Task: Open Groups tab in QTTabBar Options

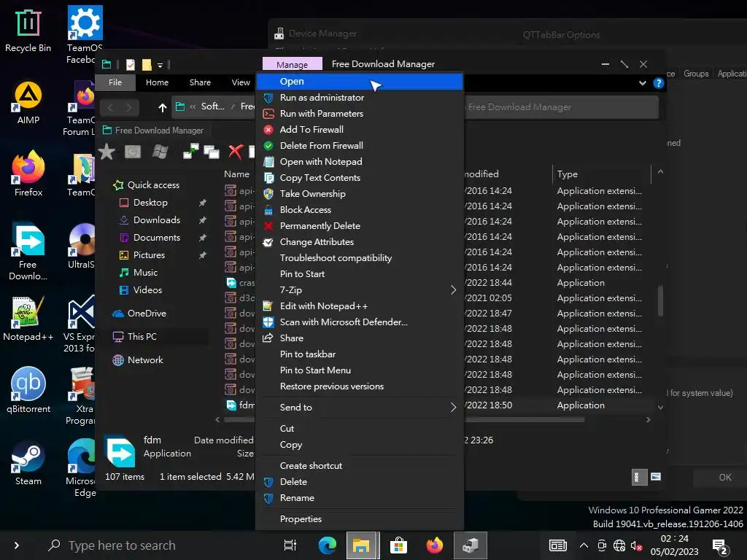Action: coord(696,74)
